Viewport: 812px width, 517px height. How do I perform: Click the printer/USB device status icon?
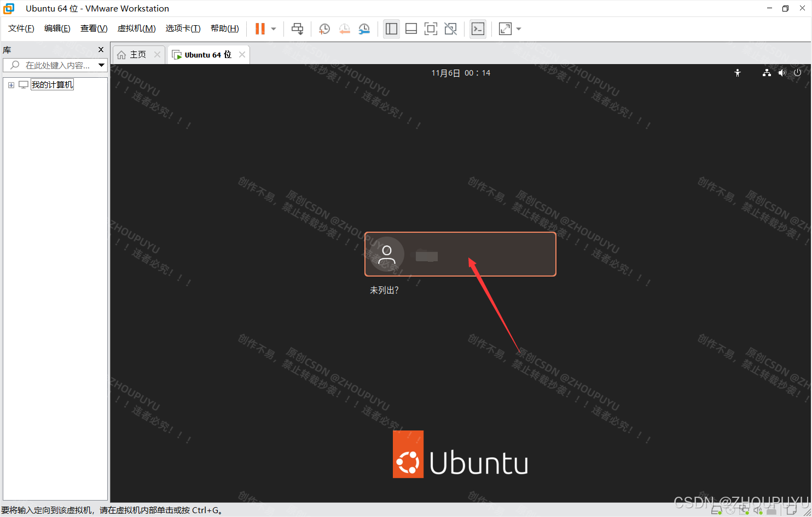coord(772,510)
